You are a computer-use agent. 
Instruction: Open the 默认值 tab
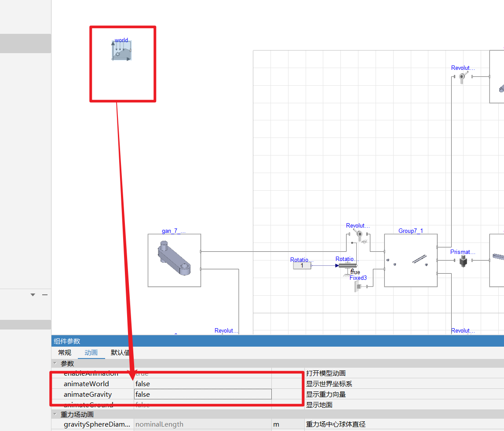coord(120,353)
